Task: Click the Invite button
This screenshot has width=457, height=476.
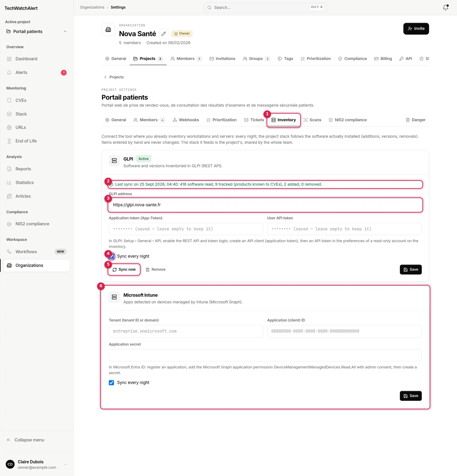Action: tap(416, 29)
